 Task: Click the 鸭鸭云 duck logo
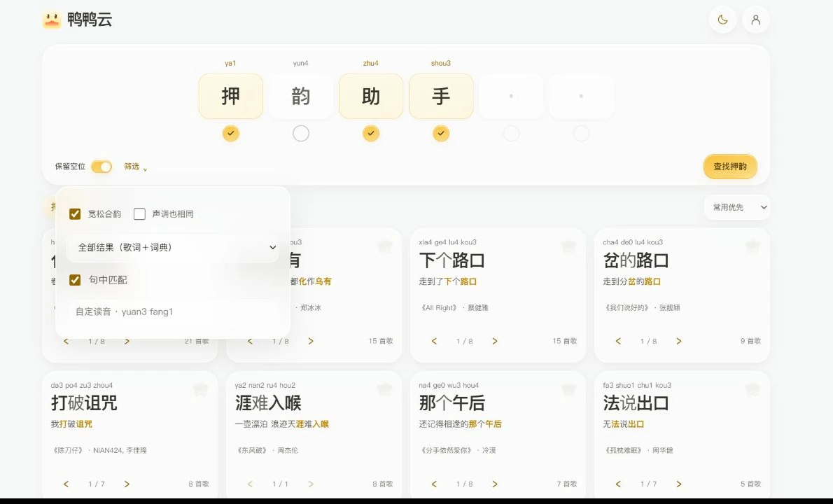point(52,20)
